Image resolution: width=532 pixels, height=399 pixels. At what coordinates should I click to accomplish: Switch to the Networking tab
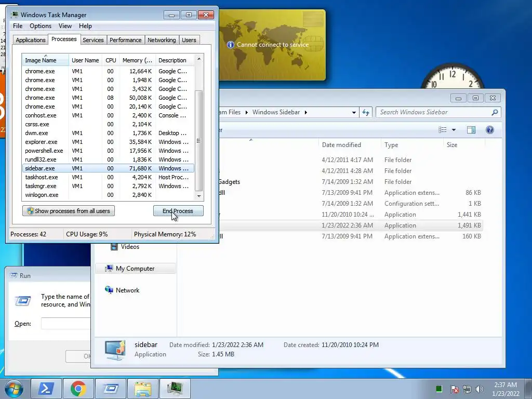[162, 40]
